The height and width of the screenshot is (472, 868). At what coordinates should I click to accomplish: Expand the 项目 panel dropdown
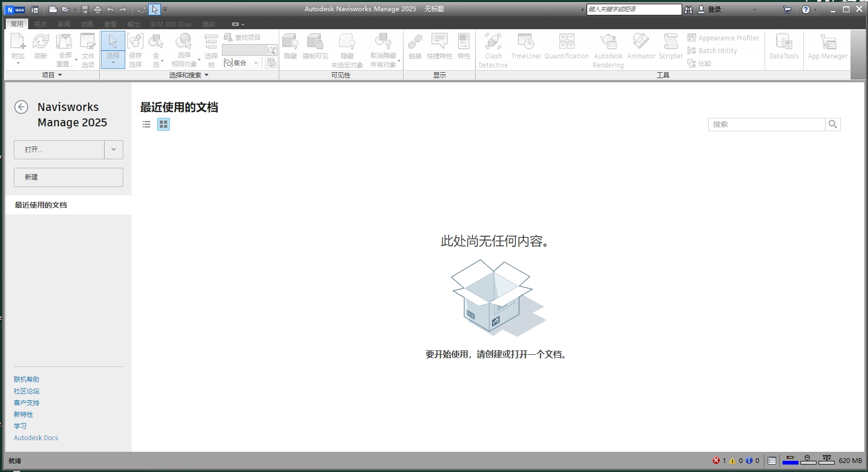pyautogui.click(x=60, y=75)
